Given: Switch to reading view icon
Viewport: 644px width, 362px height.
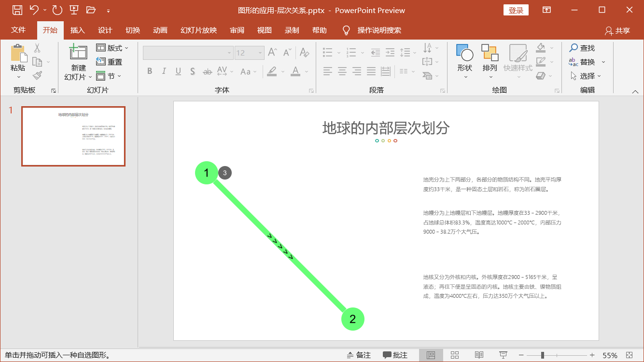Looking at the screenshot, I should tap(479, 355).
